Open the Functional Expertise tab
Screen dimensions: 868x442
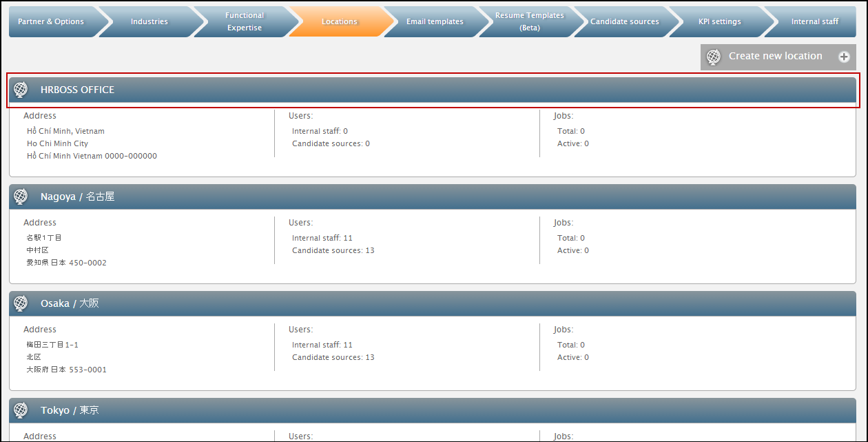tap(245, 21)
